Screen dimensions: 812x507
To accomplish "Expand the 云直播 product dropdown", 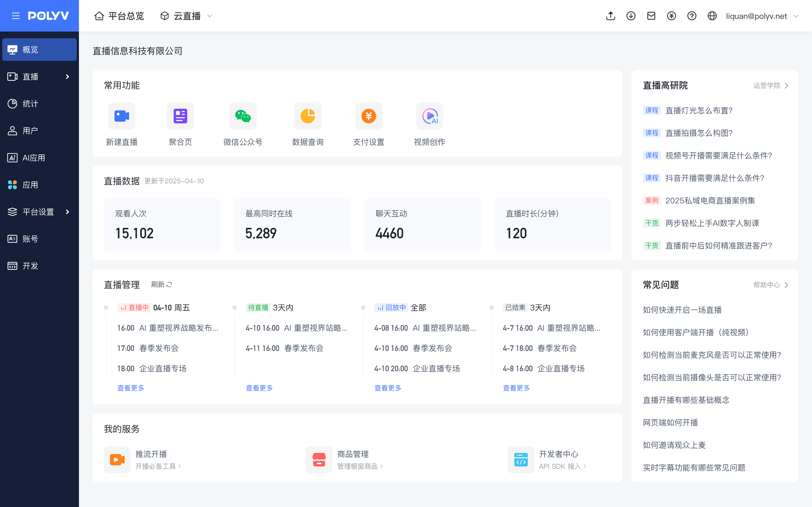I will click(x=187, y=16).
